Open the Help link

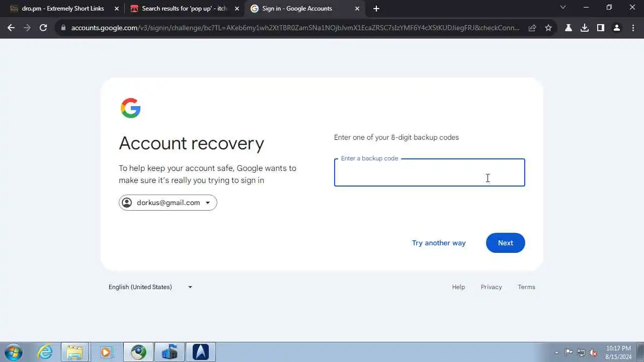coord(458,287)
